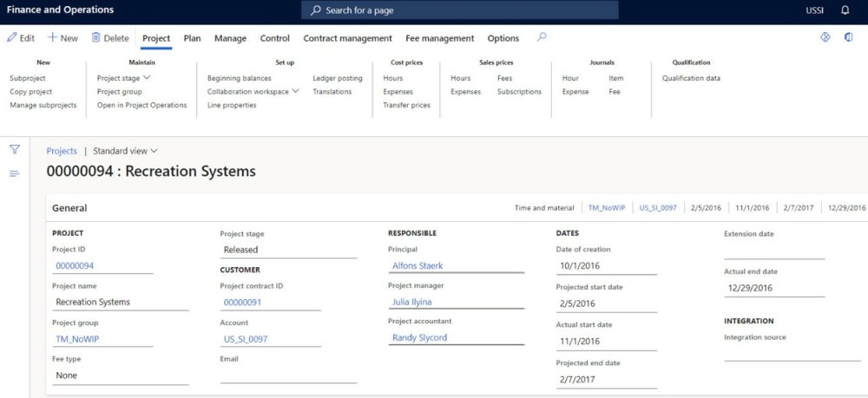Click the related information list icon

tap(15, 174)
